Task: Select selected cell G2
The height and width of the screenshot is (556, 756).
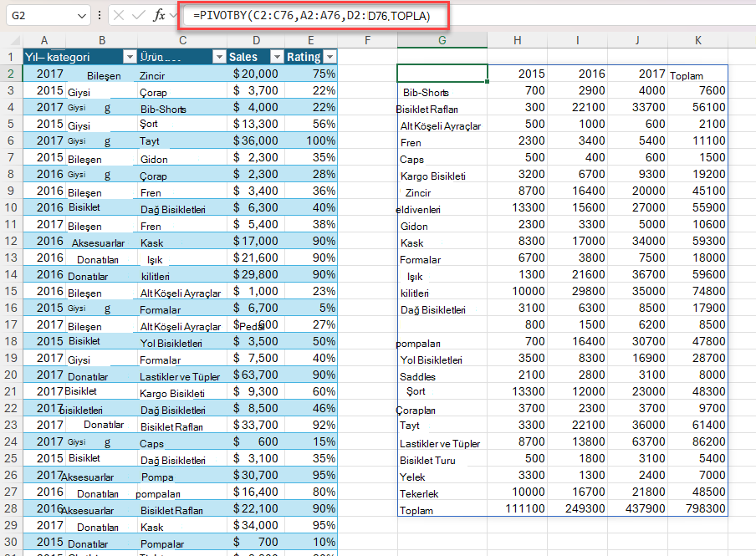Action: pos(442,74)
